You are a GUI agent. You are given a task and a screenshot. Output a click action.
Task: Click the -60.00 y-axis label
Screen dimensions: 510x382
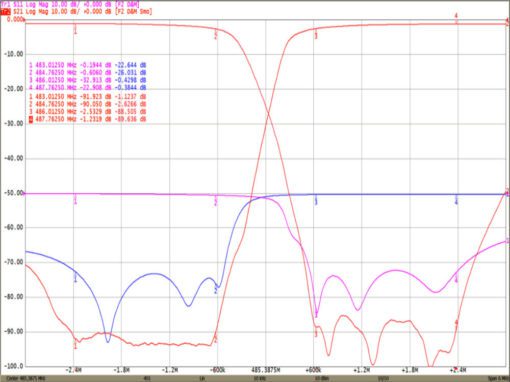[x=14, y=227]
